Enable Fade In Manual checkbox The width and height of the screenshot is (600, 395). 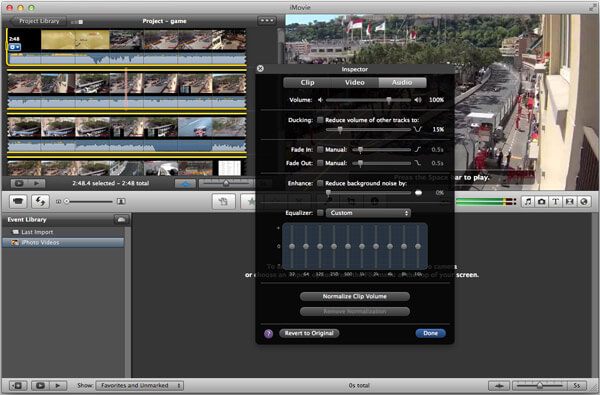tap(320, 150)
